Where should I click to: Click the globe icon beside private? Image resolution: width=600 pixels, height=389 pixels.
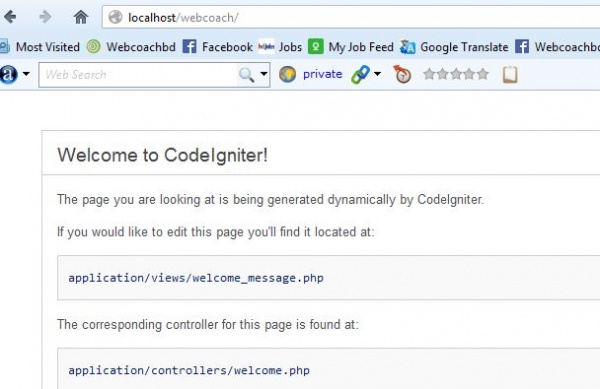point(287,74)
